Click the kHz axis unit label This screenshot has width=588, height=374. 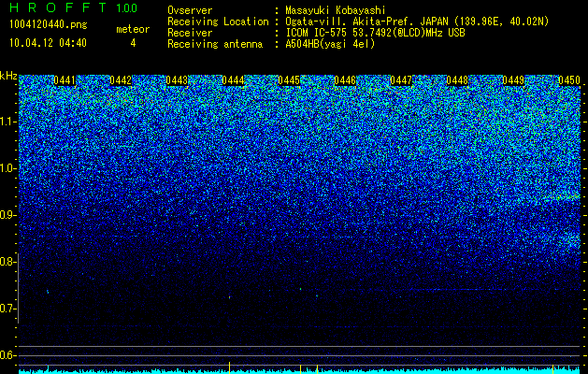(x=8, y=76)
